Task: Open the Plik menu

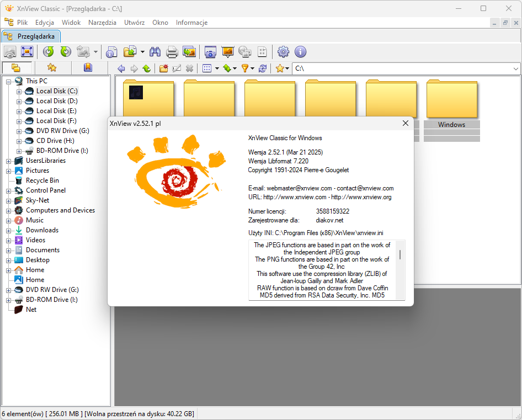Action: (x=22, y=22)
